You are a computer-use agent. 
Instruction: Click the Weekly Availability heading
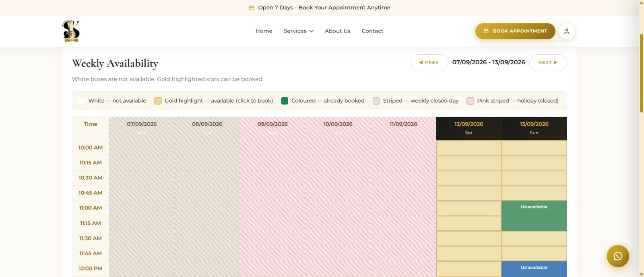[115, 64]
